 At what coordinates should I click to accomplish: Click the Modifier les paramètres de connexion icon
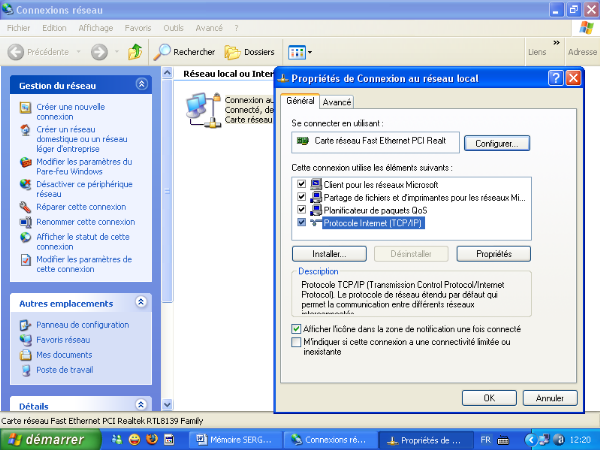point(25,260)
